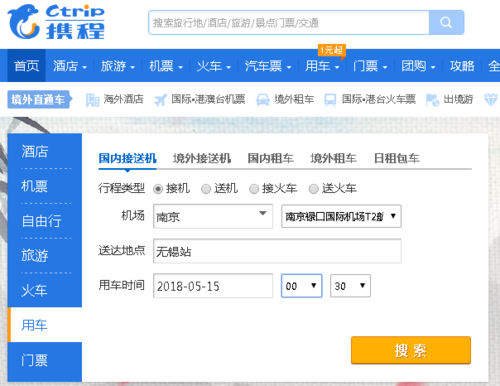
Task: Open the 海外酒店 building icon link
Action: [92, 100]
